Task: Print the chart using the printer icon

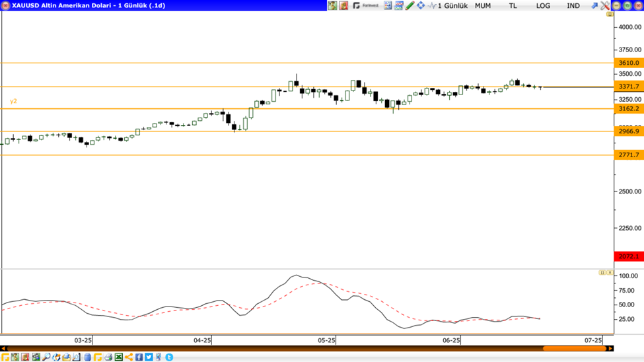Action: pos(108,357)
